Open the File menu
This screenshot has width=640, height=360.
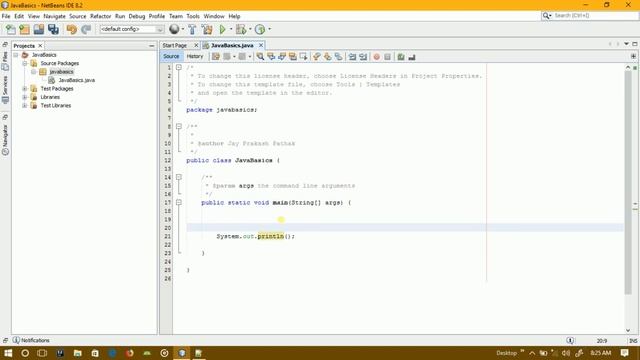click(x=6, y=16)
